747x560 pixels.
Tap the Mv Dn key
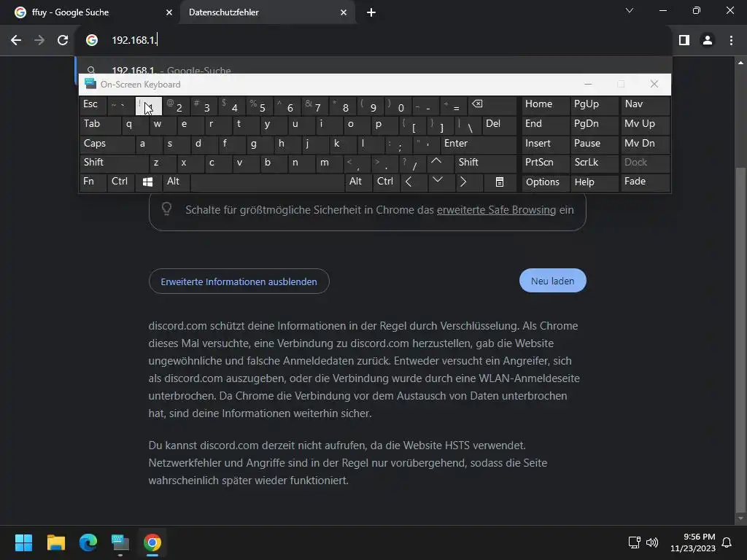point(645,144)
